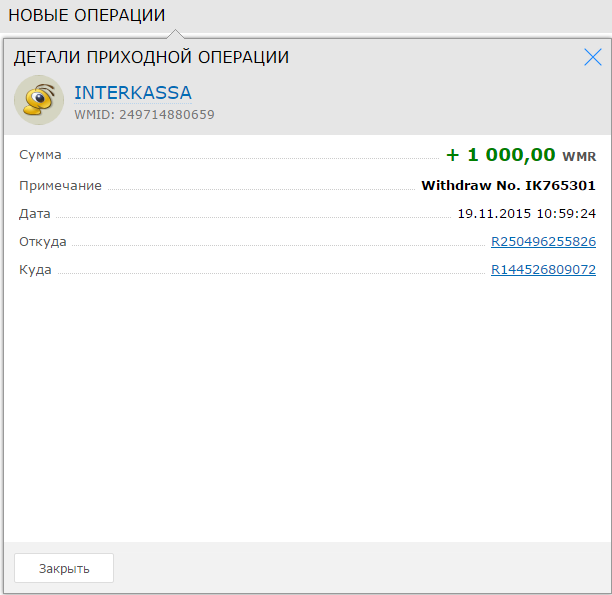Click the Откуда field label
The image size is (612, 595).
click(x=42, y=242)
